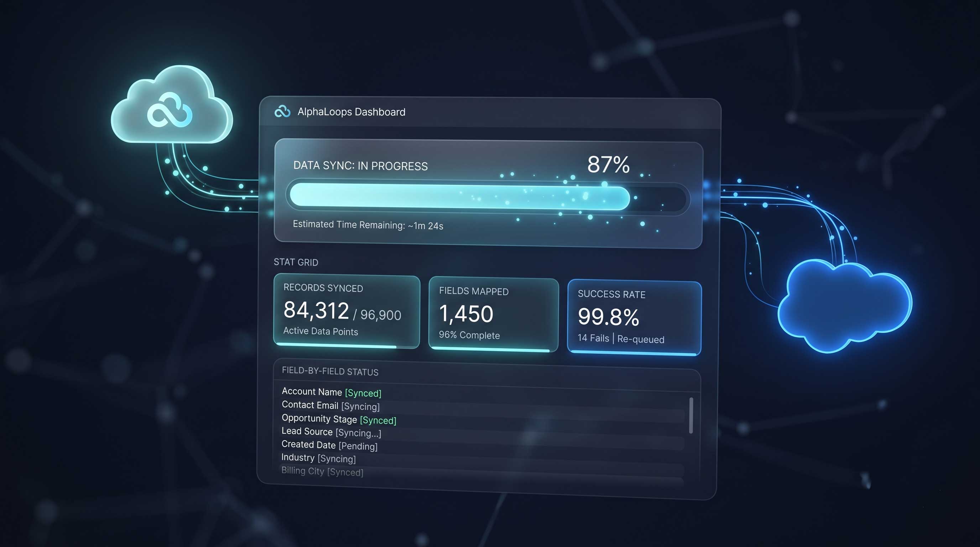Expand the FIELD-BY-FIELD STATUS panel
Viewport: 980px width, 547px height.
(x=330, y=372)
